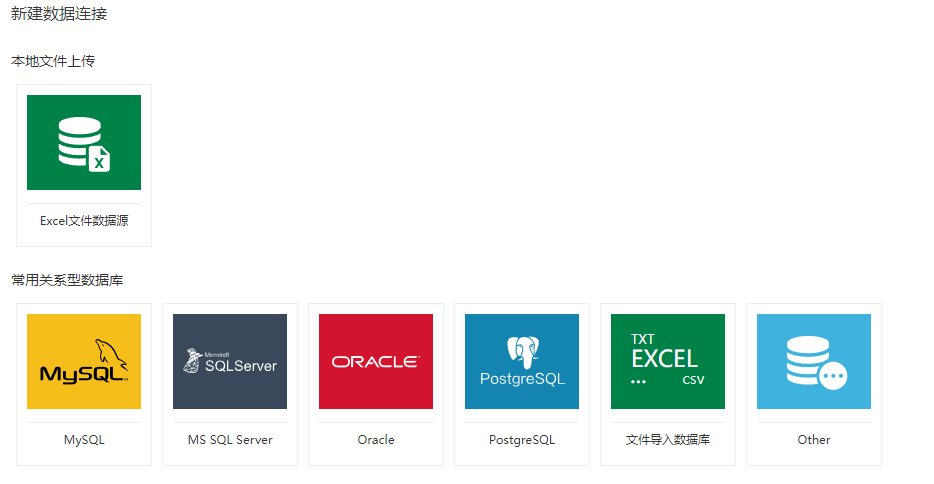Viewport: 934px width, 484px height.
Task: Click the 'MySQL' caption text
Action: 84,440
